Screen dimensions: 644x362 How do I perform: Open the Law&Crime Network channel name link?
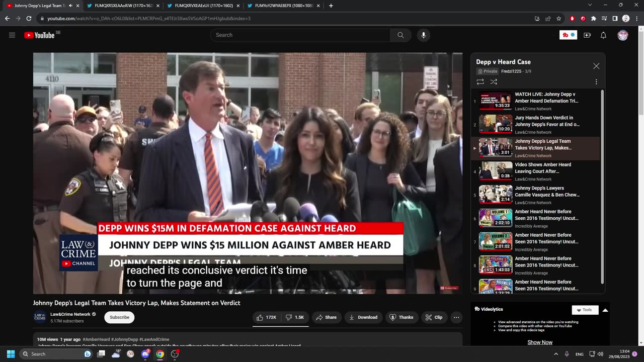pyautogui.click(x=70, y=314)
